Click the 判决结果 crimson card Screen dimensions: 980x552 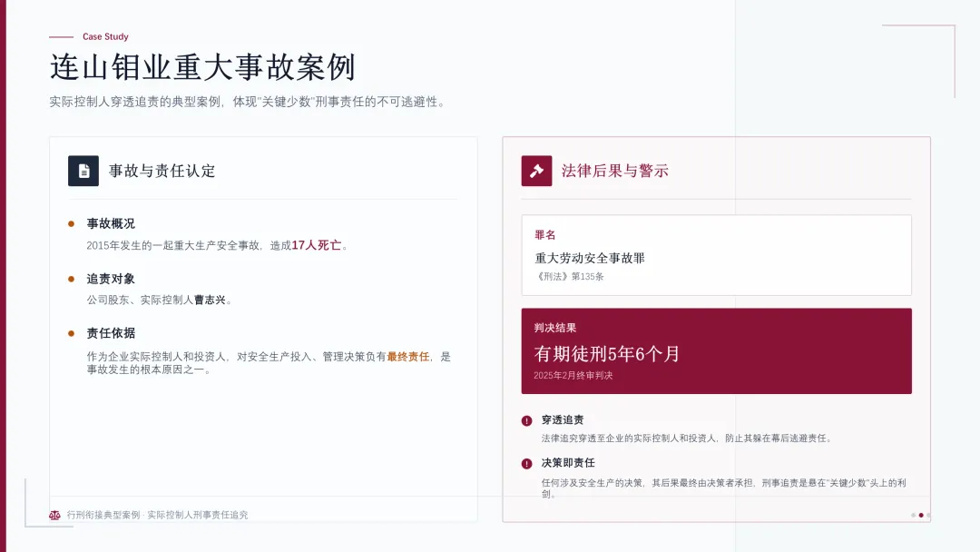[x=716, y=350]
